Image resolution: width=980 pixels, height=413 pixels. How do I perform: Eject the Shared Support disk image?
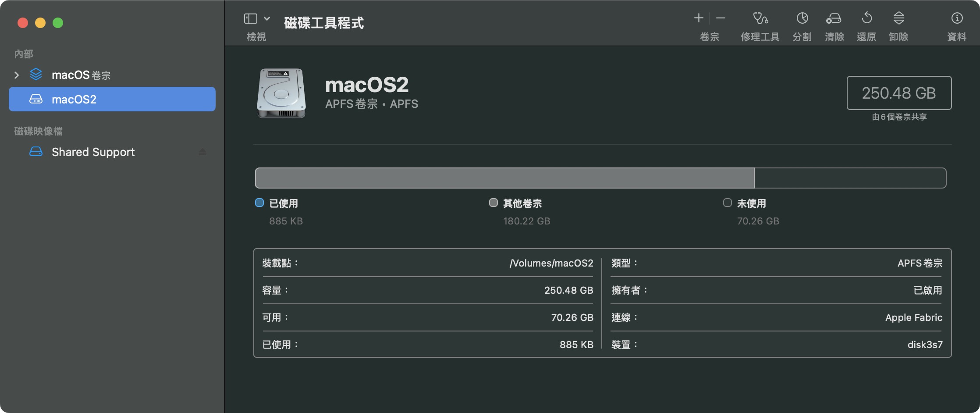point(202,152)
